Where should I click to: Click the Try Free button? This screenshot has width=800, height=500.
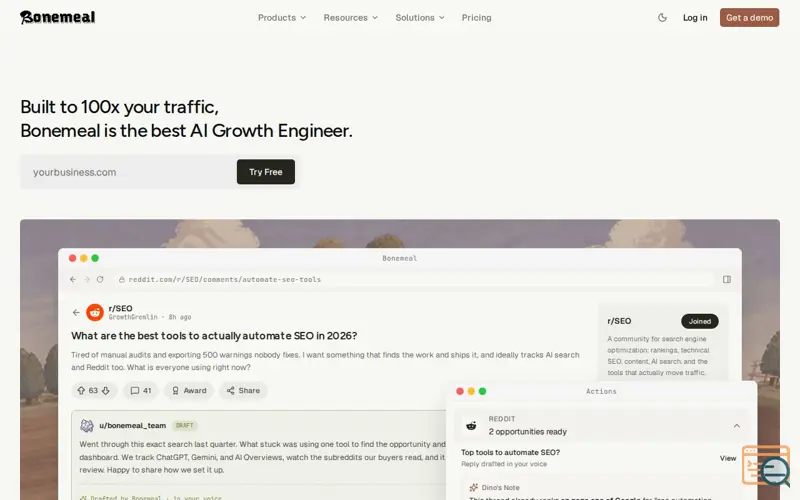point(265,172)
